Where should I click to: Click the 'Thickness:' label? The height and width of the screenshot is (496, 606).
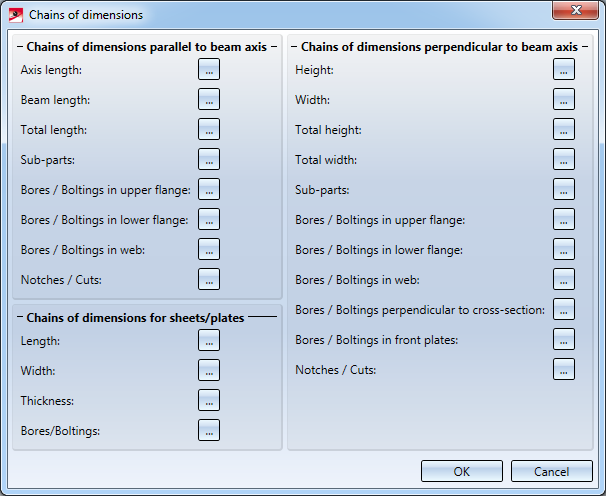(47, 401)
